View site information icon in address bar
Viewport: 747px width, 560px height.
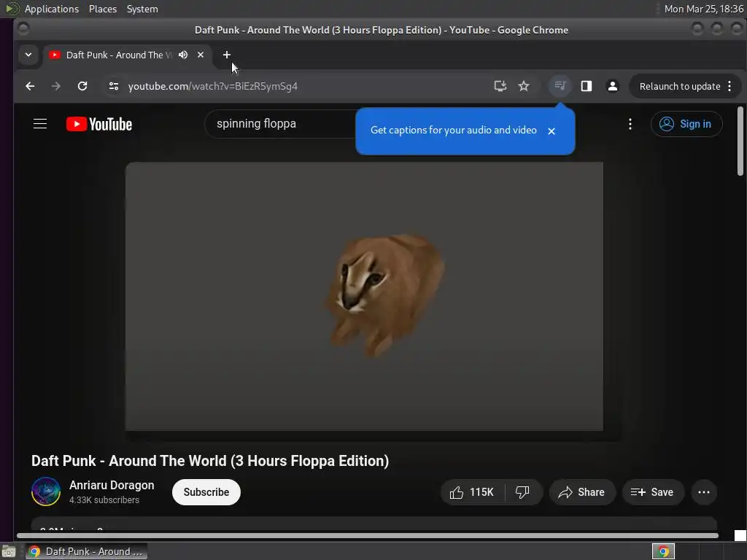[113, 86]
